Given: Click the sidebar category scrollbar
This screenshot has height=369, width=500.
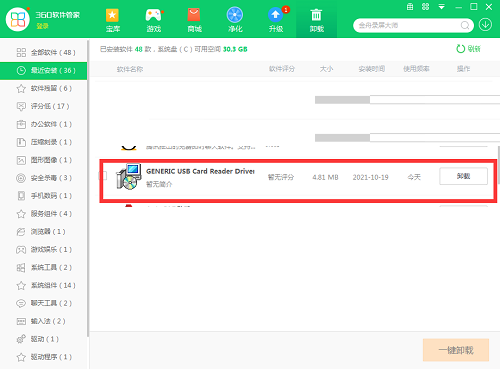Looking at the screenshot, I should pos(88,188).
